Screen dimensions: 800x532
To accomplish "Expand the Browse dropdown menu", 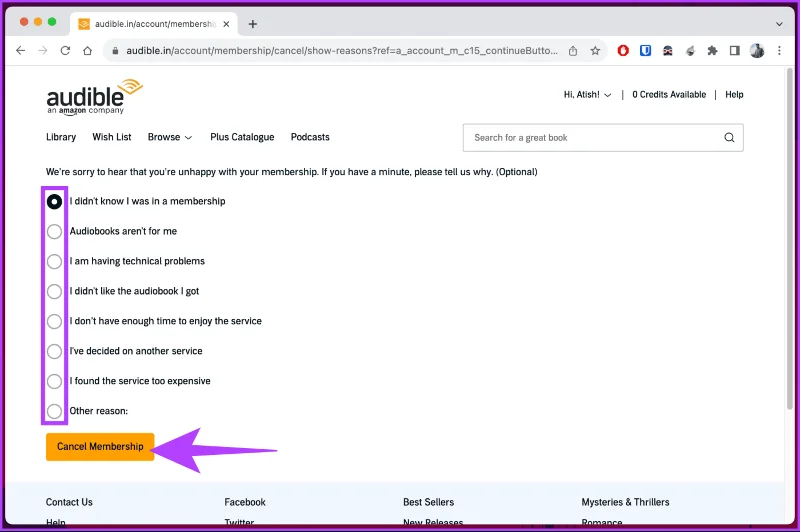I will 170,137.
